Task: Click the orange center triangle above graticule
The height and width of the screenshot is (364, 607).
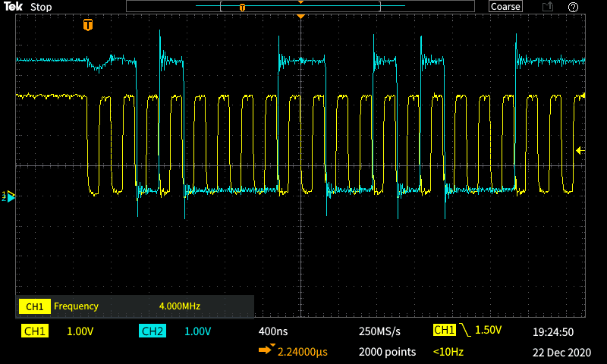Action: (x=300, y=16)
